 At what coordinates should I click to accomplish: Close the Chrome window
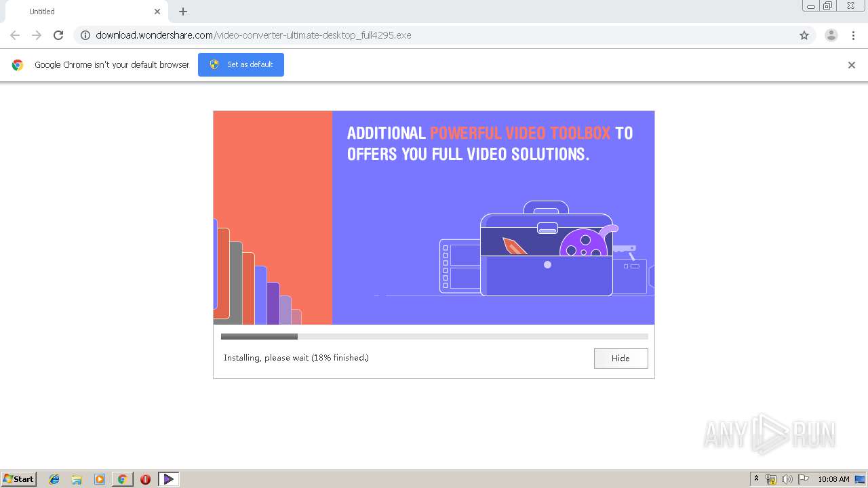click(850, 6)
